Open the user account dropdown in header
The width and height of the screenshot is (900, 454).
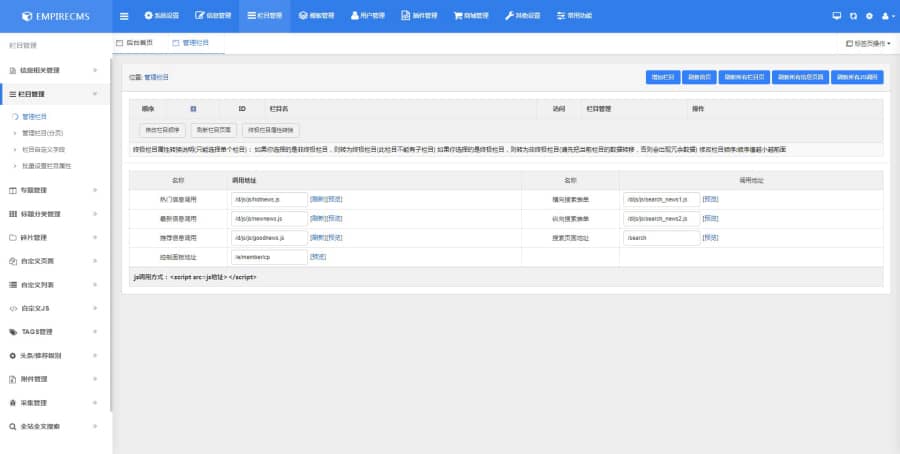[x=888, y=16]
